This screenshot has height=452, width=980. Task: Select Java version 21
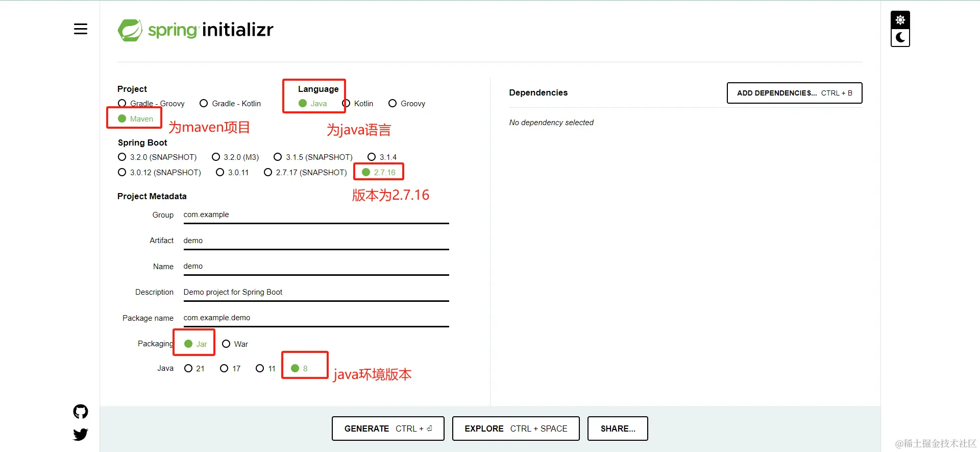194,369
